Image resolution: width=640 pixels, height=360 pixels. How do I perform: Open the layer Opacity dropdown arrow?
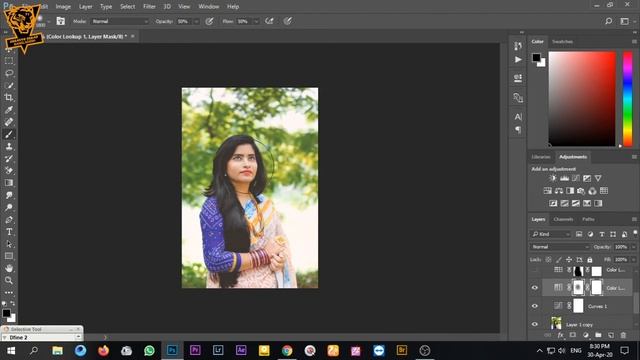pos(633,247)
